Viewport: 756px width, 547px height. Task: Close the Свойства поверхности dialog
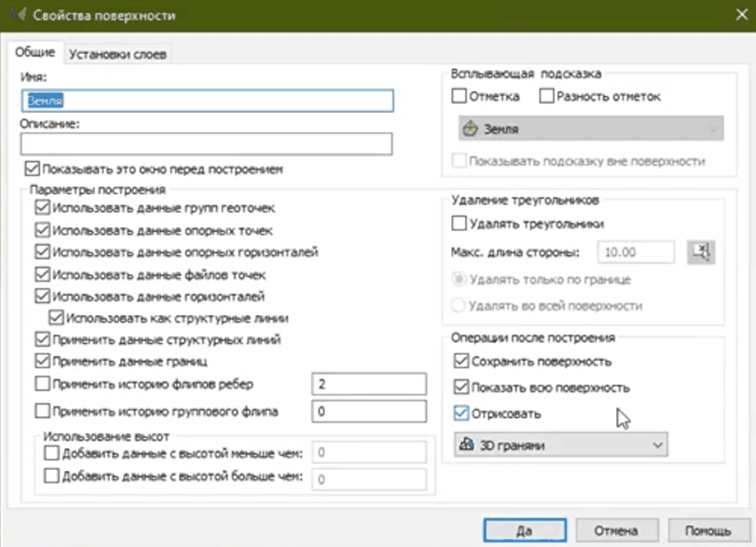point(739,15)
